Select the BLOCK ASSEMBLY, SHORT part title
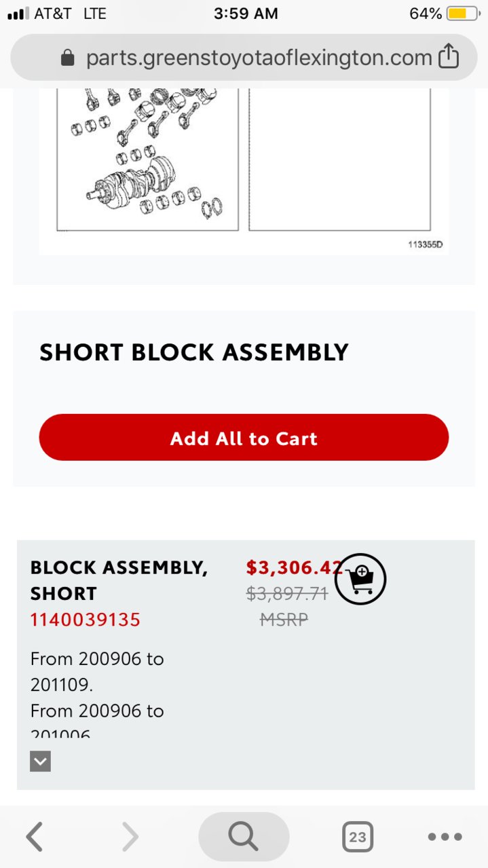Screen dimensions: 488x868 (119, 580)
